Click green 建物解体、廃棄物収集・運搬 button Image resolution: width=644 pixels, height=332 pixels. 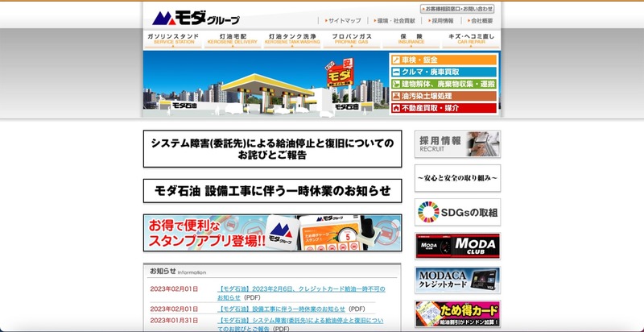444,84
